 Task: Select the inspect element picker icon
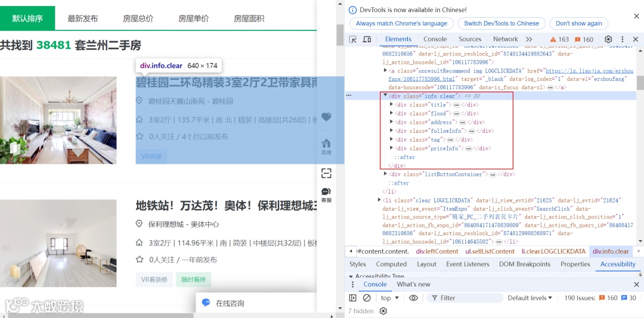pyautogui.click(x=353, y=39)
